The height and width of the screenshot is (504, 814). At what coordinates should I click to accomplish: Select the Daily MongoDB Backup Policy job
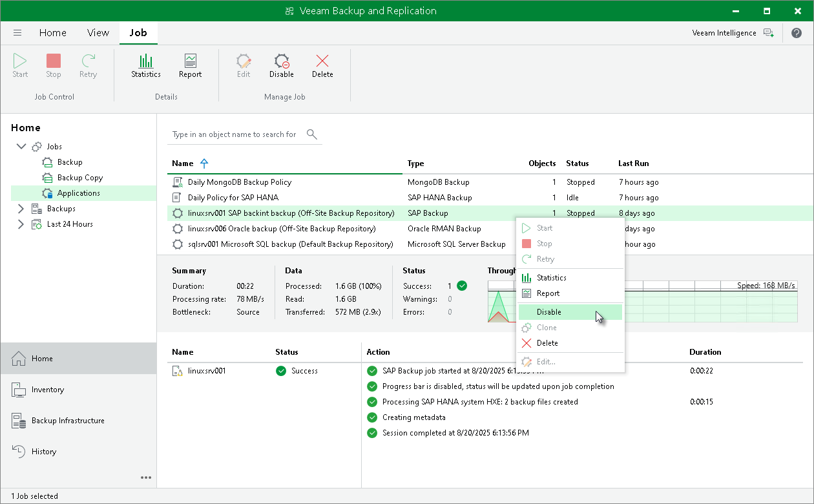239,182
